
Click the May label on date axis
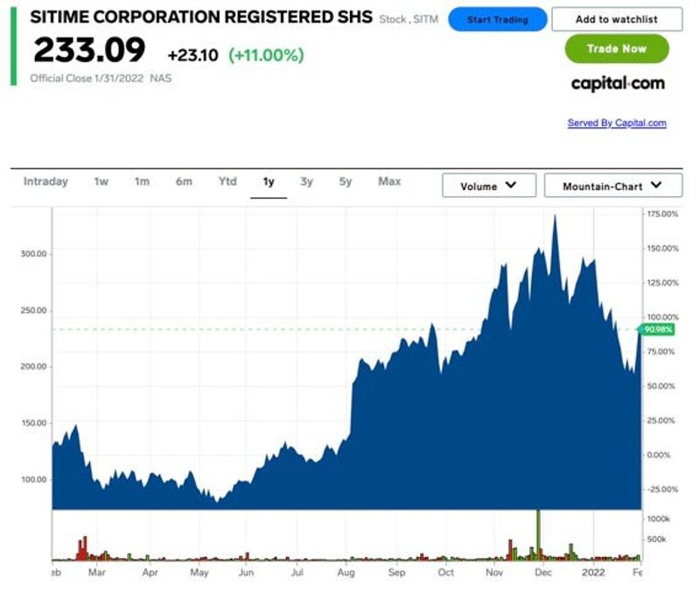coord(199,573)
